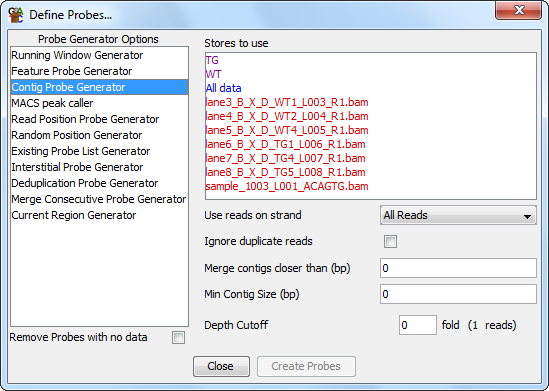The width and height of the screenshot is (549, 391).
Task: Choose Existing Probe List Generator
Action: coord(99,151)
